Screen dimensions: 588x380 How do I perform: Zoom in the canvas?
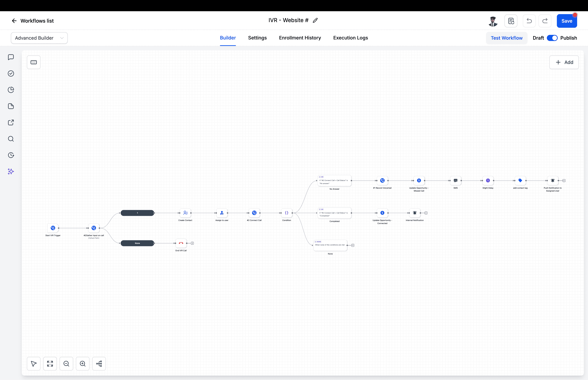[83, 364]
